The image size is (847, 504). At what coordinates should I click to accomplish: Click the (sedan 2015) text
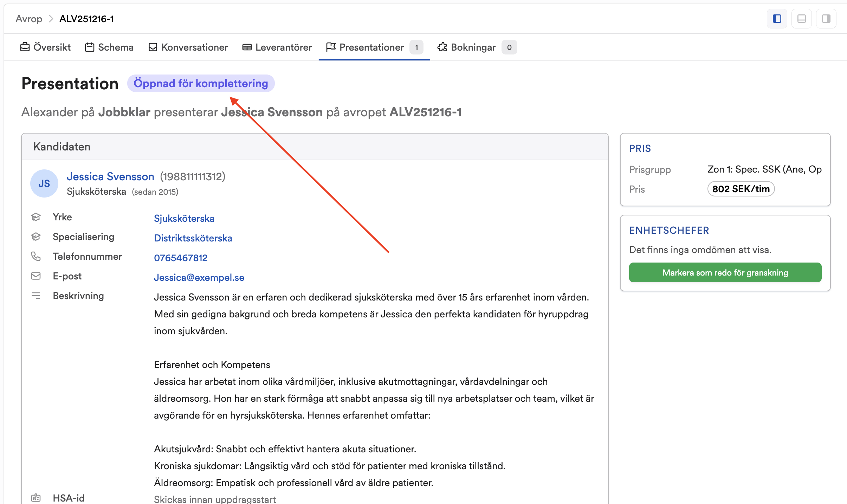[x=155, y=192]
